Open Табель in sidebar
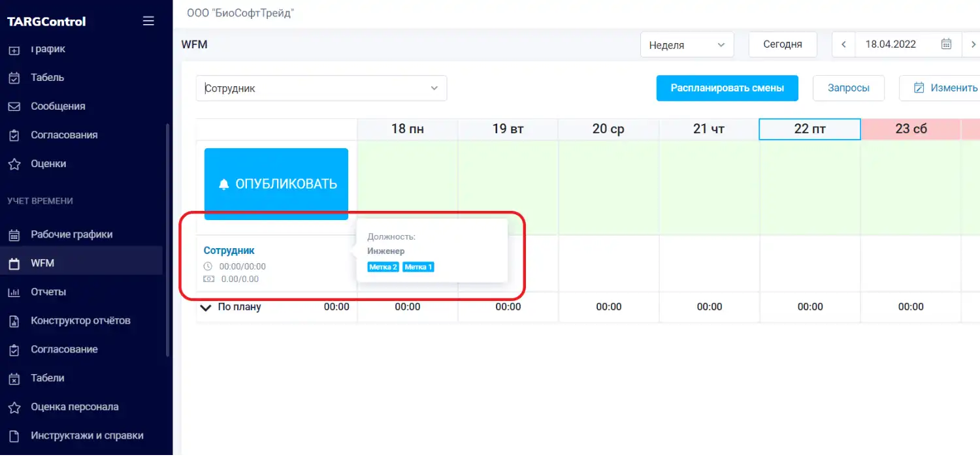Screen dimensions: 980x457 [47, 78]
